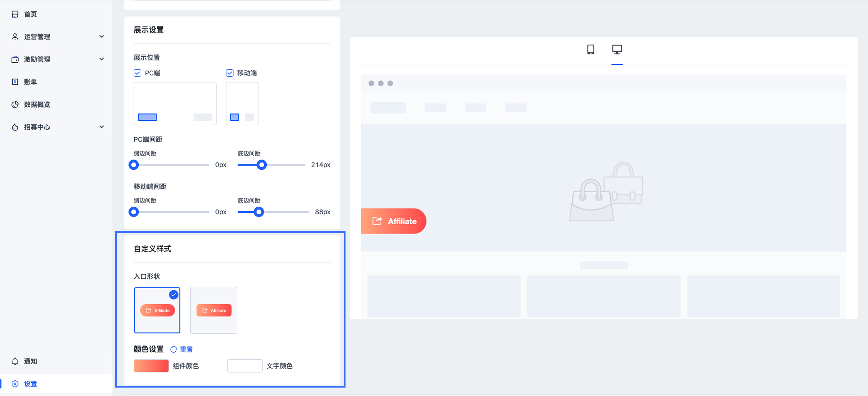Click the 激励管理 wallet icon
This screenshot has height=396, width=868.
coord(15,59)
